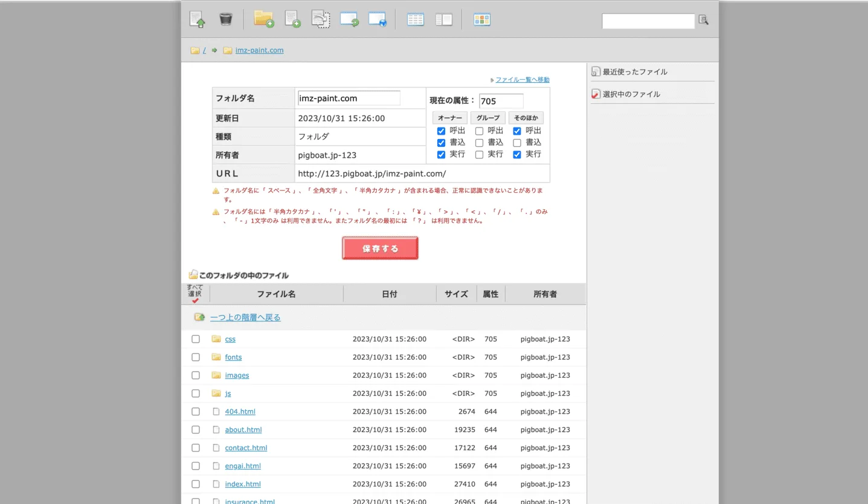The image size is (868, 504).
Task: Uncheck owner execute (実行) permission
Action: coord(441,155)
